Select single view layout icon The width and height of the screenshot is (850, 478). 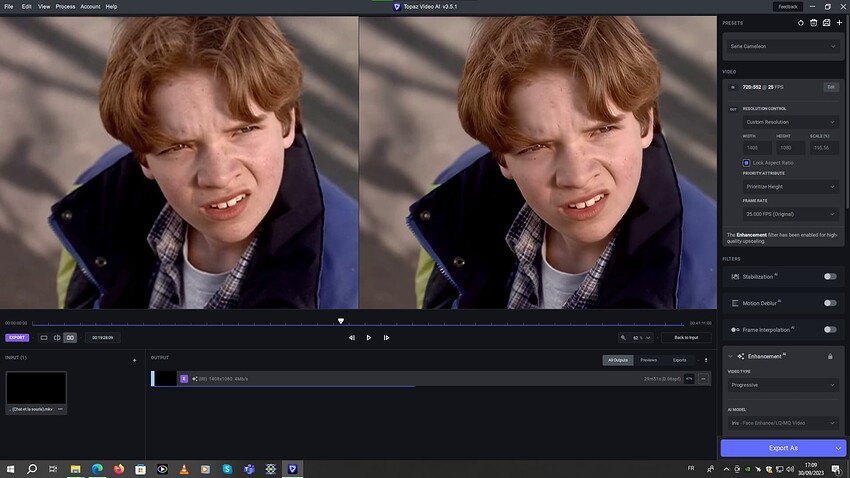point(44,338)
